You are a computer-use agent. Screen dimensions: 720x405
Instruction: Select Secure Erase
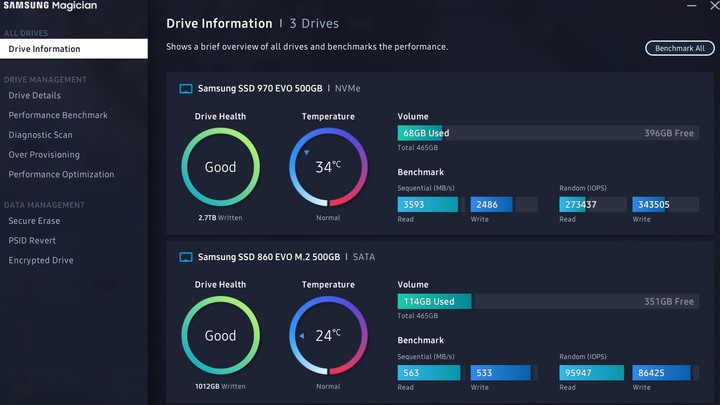point(34,221)
